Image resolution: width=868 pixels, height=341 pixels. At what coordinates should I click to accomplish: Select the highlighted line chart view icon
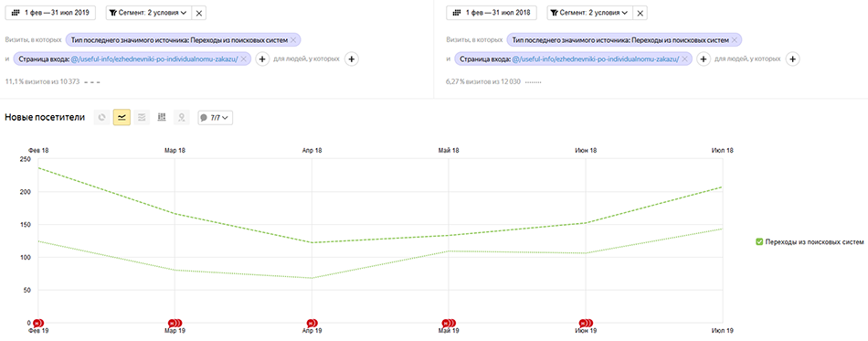122,117
